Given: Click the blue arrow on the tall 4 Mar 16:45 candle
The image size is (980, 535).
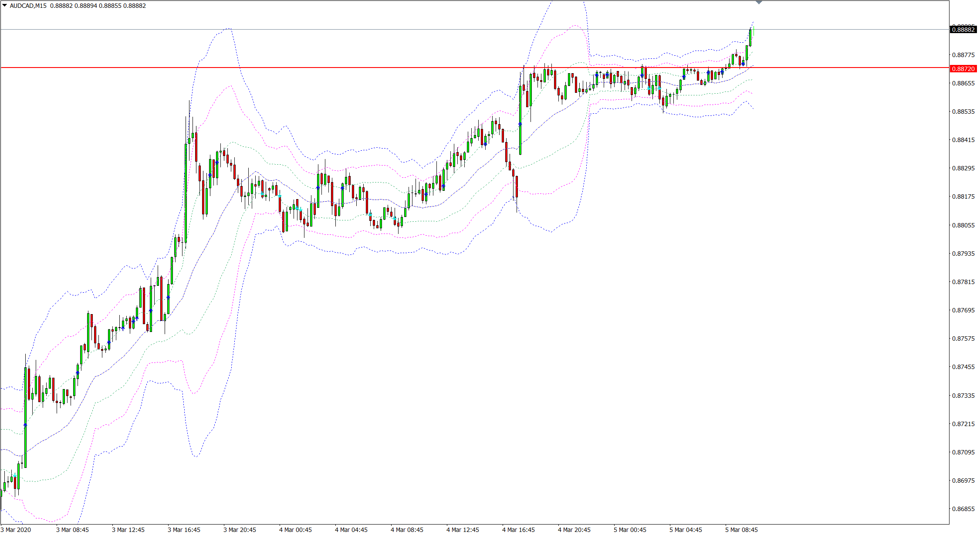Looking at the screenshot, I should click(x=520, y=125).
